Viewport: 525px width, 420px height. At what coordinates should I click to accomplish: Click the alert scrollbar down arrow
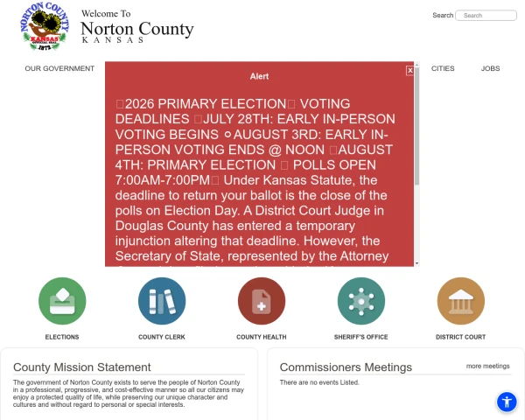tap(416, 263)
